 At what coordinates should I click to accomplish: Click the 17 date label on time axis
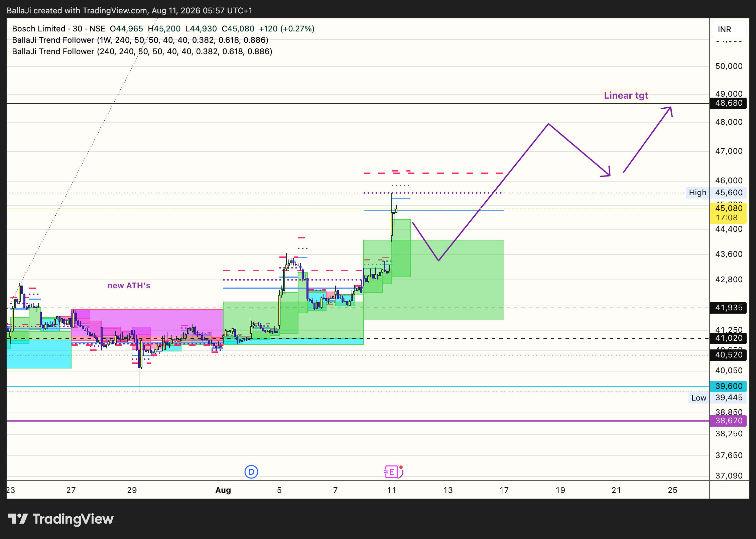[x=504, y=490]
